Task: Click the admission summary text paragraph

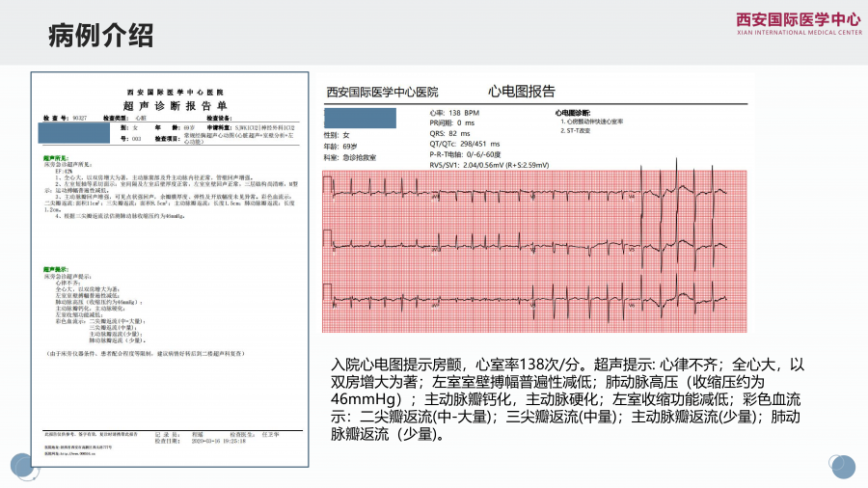Action: point(567,399)
